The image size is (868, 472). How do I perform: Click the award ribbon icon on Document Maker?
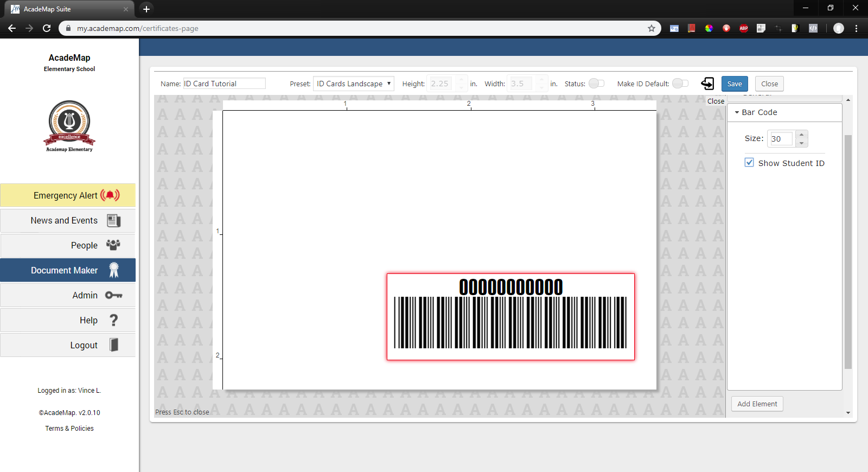coord(114,270)
